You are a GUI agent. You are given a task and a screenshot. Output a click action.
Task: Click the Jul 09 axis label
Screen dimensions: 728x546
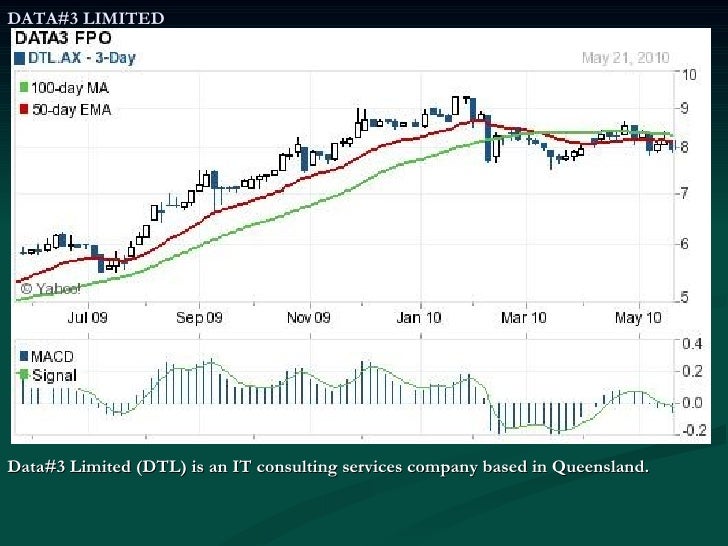[x=87, y=318]
